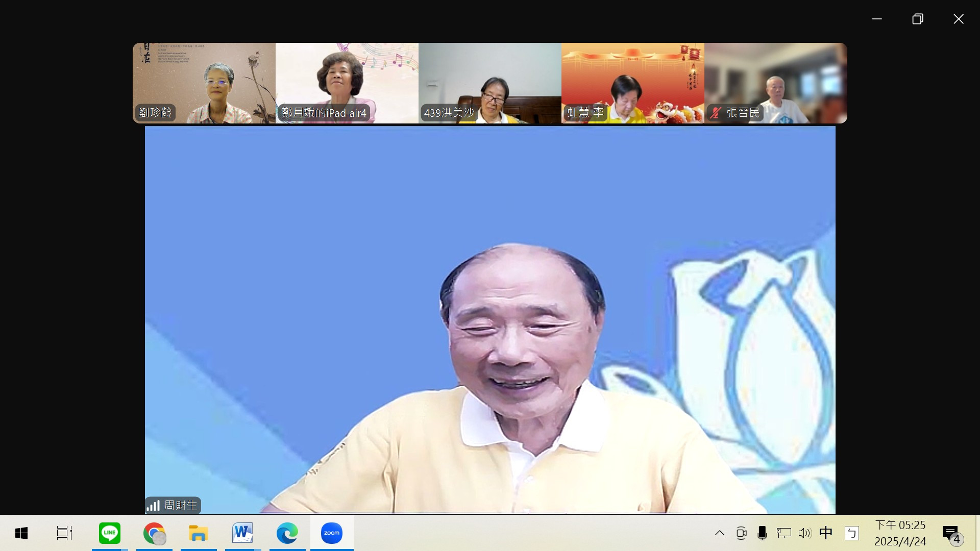The image size is (980, 551).
Task: Open notification center with 4 notifications
Action: [952, 534]
